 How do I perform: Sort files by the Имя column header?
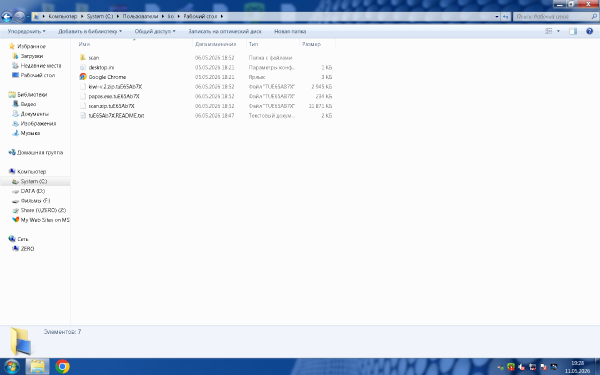click(x=84, y=44)
